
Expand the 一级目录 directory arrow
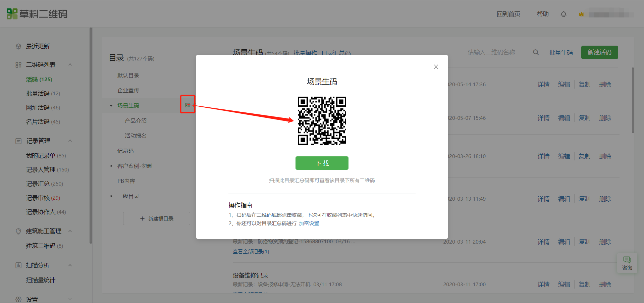pos(111,196)
